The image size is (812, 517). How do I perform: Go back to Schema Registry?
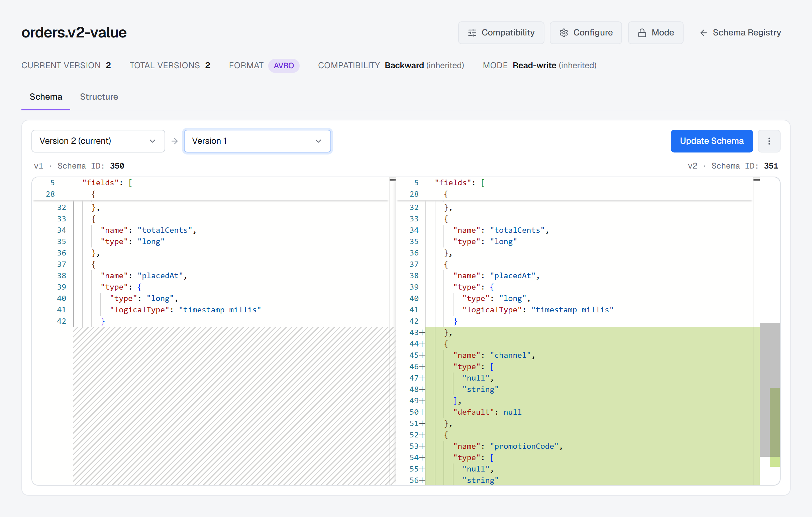pos(740,33)
